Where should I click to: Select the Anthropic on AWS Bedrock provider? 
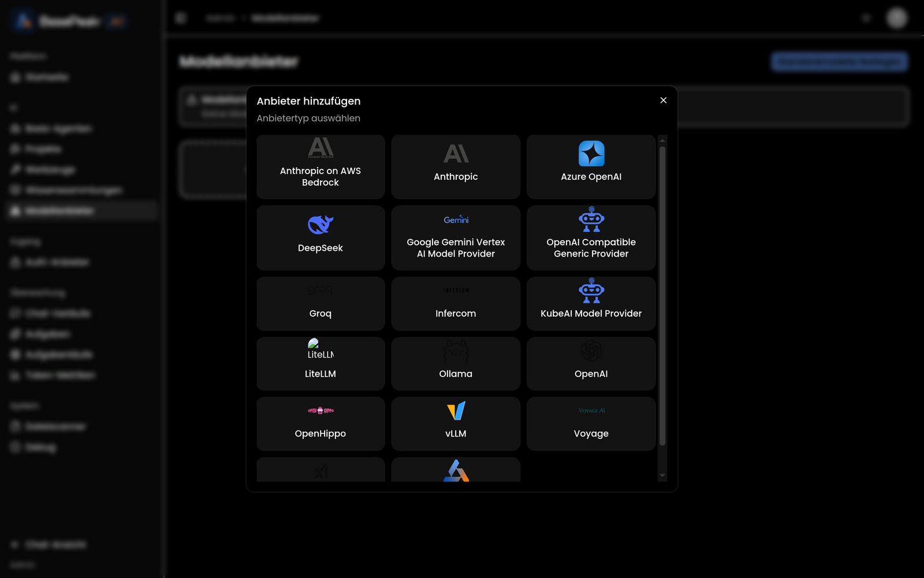click(x=321, y=167)
